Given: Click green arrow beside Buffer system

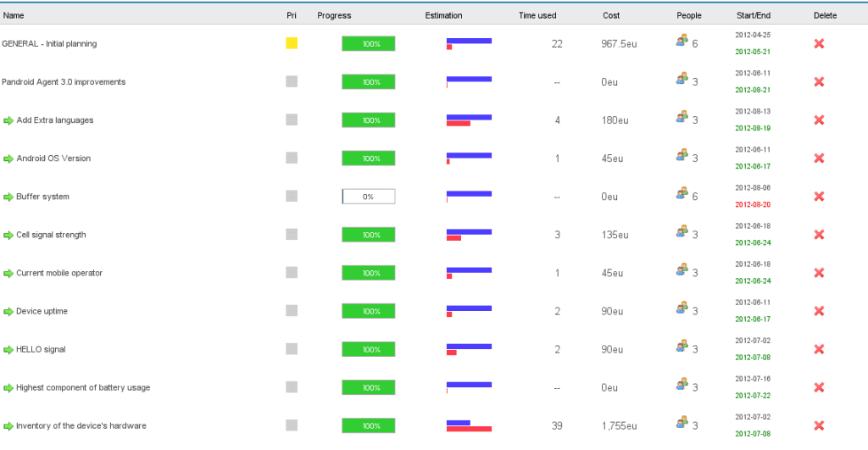Looking at the screenshot, I should click(8, 197).
